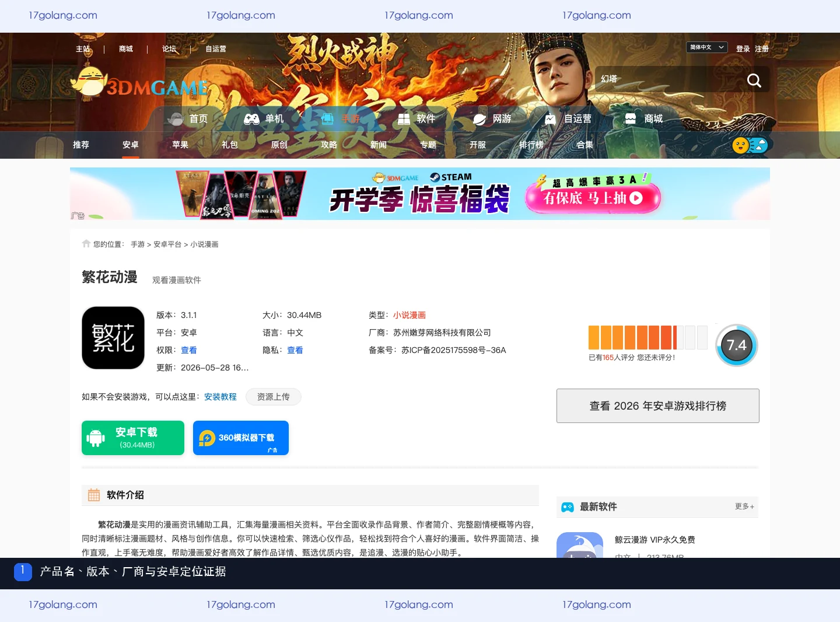Viewport: 840px width, 622px height.
Task: Click the 有保底 马上抽 banner button
Action: click(x=593, y=198)
